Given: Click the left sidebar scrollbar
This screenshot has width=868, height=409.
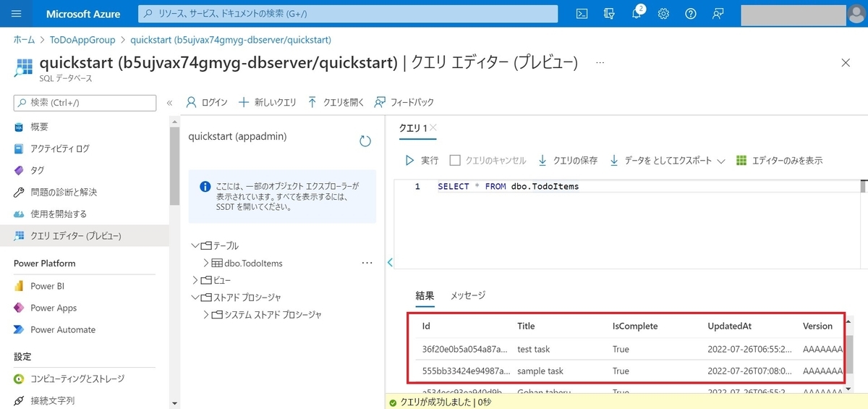Looking at the screenshot, I should click(x=174, y=166).
